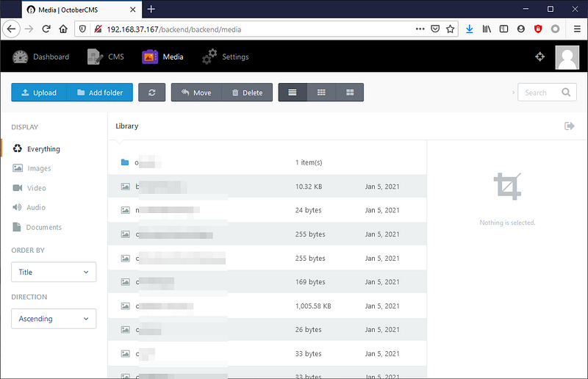The height and width of the screenshot is (379, 588).
Task: Click the purple Media icon
Action: (x=150, y=57)
